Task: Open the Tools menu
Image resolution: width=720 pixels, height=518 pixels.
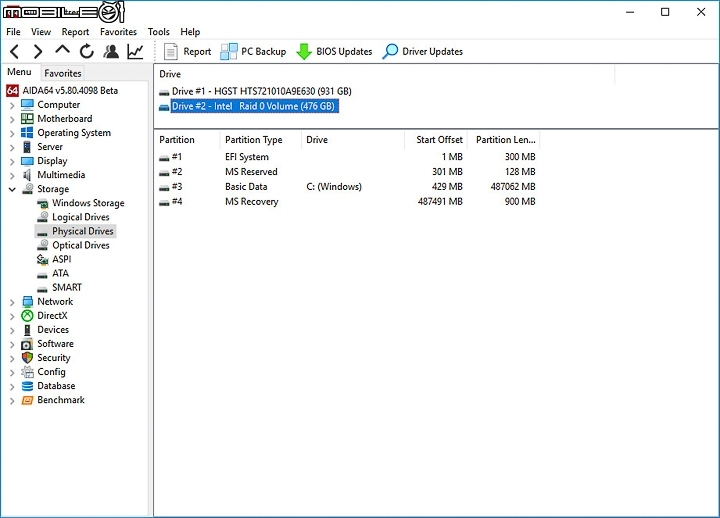Action: 158,32
